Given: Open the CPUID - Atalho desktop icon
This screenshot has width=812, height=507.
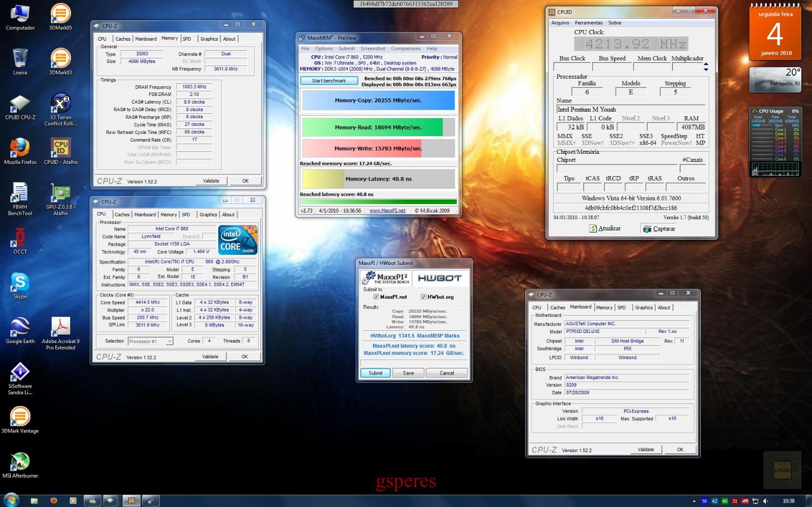Looking at the screenshot, I should 60,151.
